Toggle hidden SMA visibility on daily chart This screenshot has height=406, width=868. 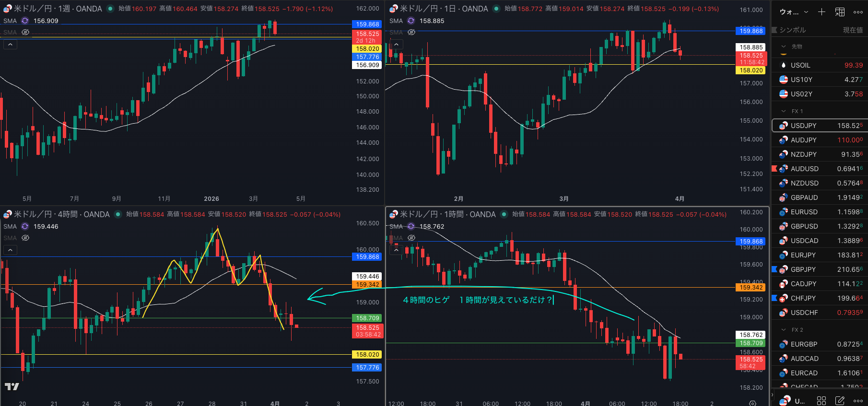411,32
